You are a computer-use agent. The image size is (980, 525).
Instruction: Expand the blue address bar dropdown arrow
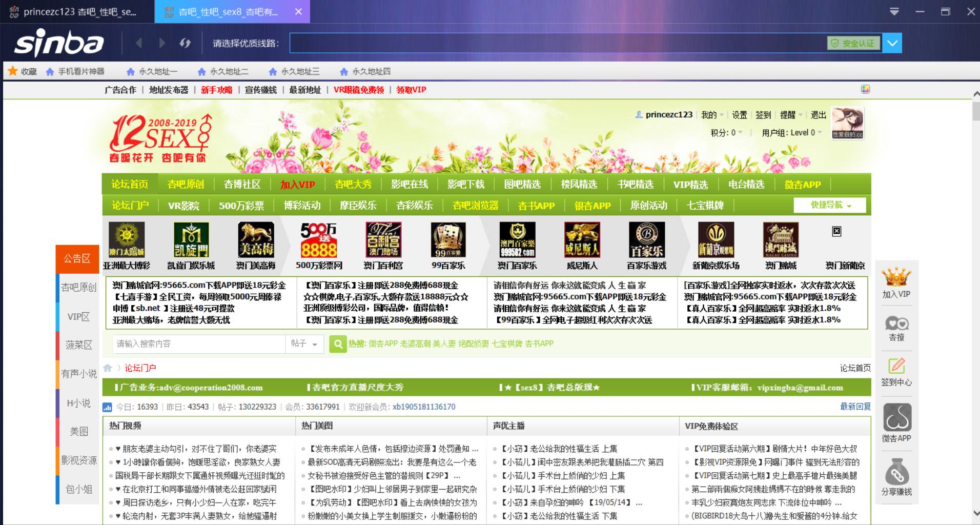click(x=892, y=43)
